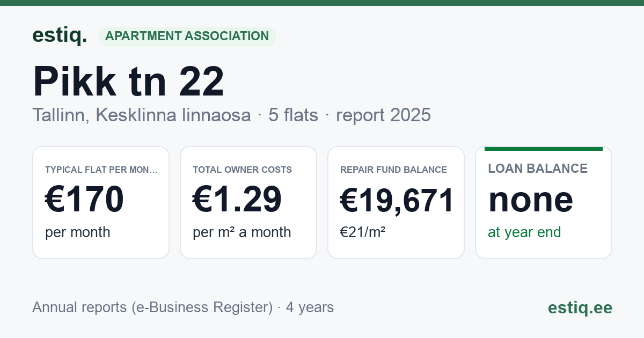Viewport: 644px width, 338px height.
Task: Click the €21/m² text
Action: (363, 232)
